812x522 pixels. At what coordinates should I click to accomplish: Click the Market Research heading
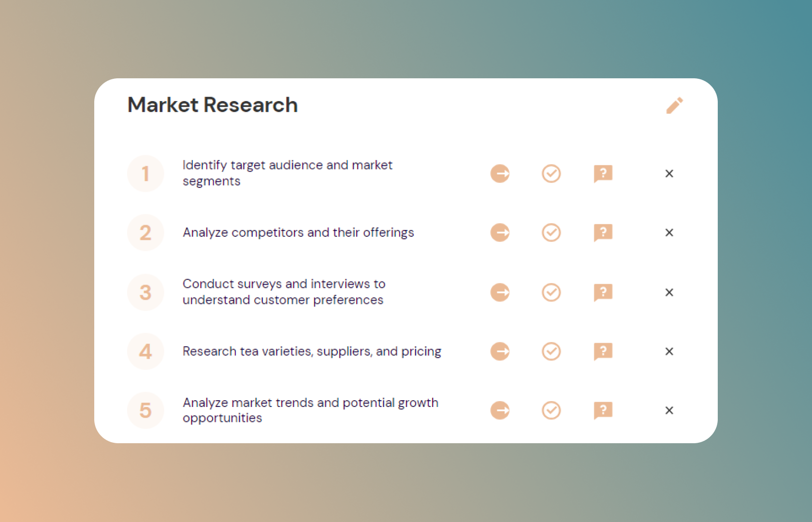click(212, 105)
